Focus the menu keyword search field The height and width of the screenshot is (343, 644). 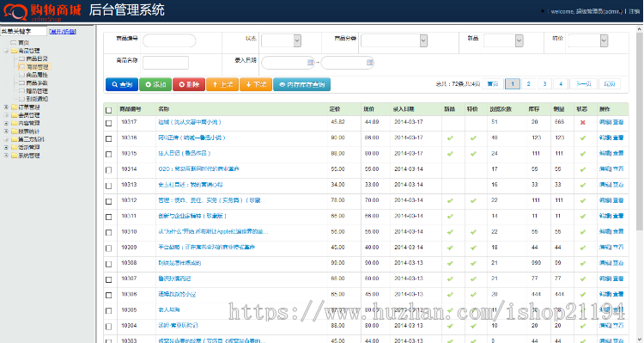23,31
